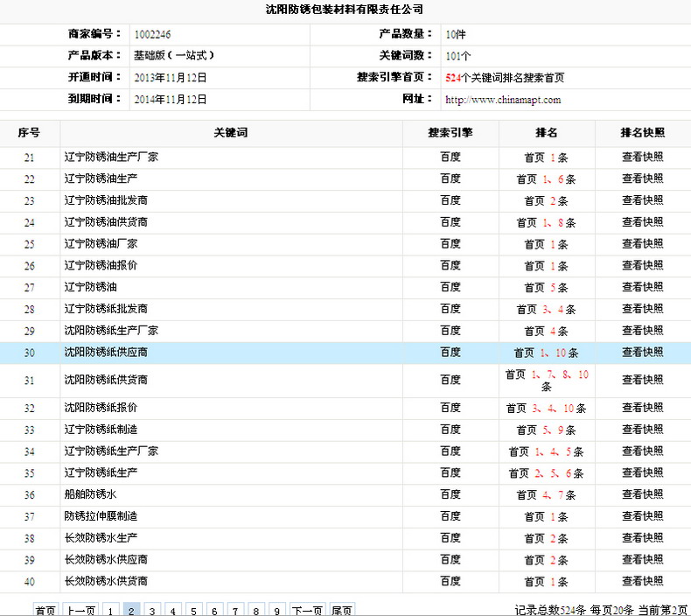Open 查看快照 for 长效防锈水供应商
Viewport: 691px width, 616px height.
click(x=643, y=559)
